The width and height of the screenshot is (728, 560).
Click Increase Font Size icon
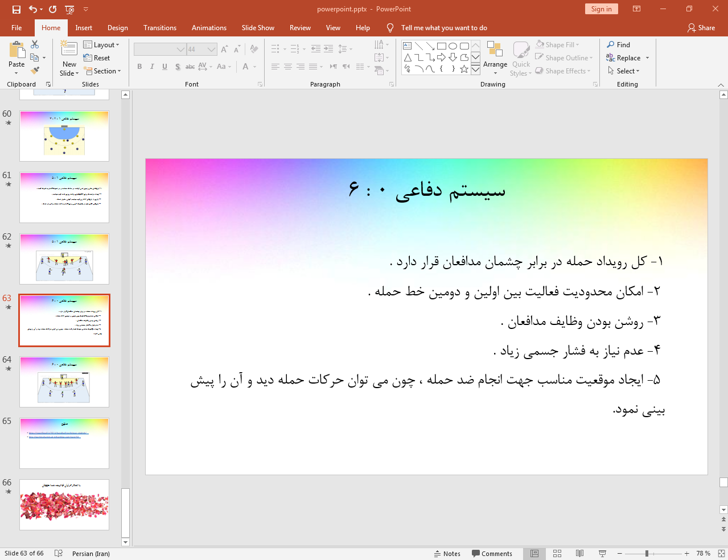tap(224, 50)
